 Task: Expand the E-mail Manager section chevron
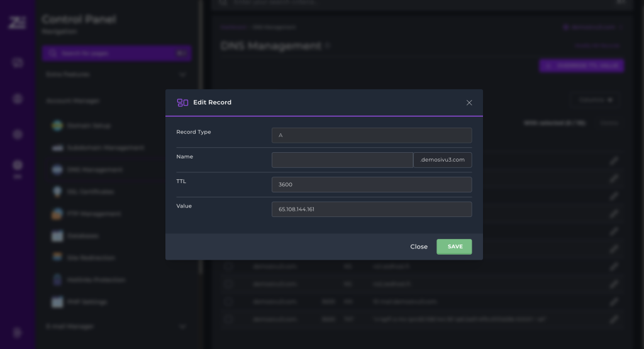(x=183, y=326)
